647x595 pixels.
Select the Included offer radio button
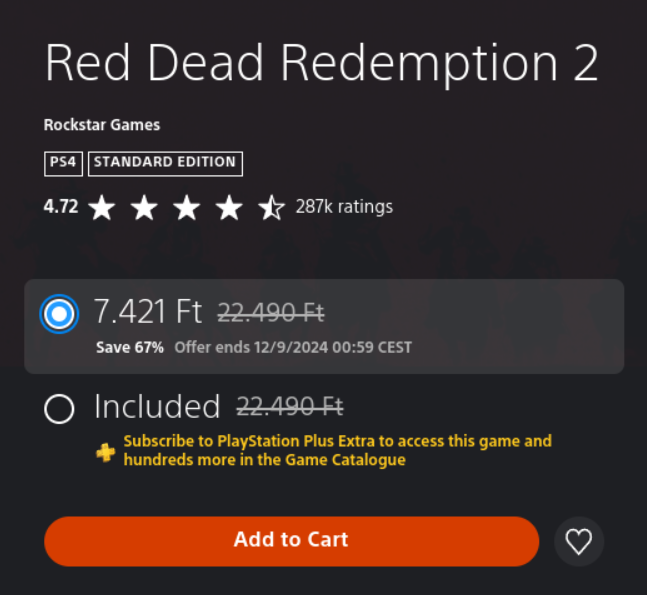[59, 409]
